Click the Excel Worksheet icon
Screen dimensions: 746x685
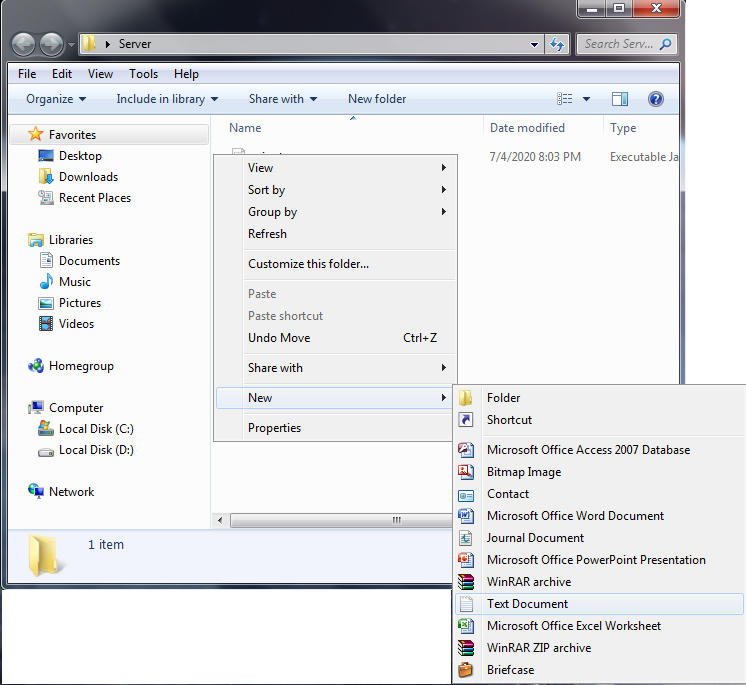tap(466, 626)
